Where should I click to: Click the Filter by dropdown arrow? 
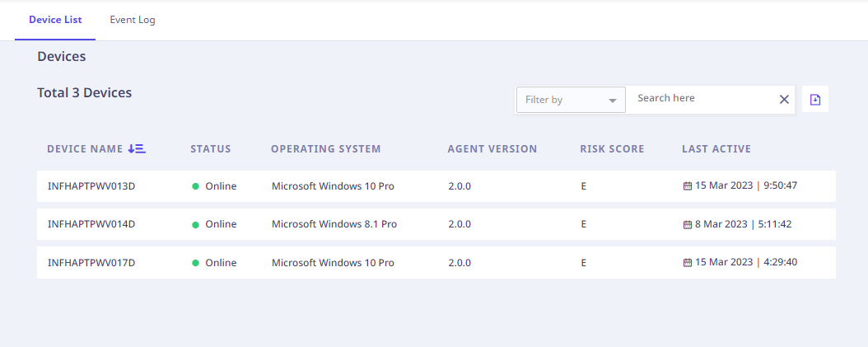[x=612, y=101]
